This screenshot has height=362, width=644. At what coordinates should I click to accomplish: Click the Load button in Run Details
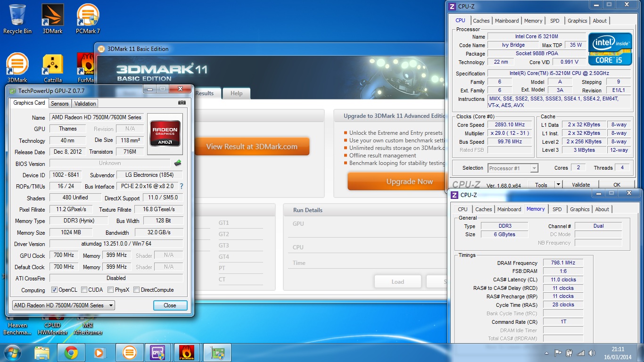[x=397, y=281]
